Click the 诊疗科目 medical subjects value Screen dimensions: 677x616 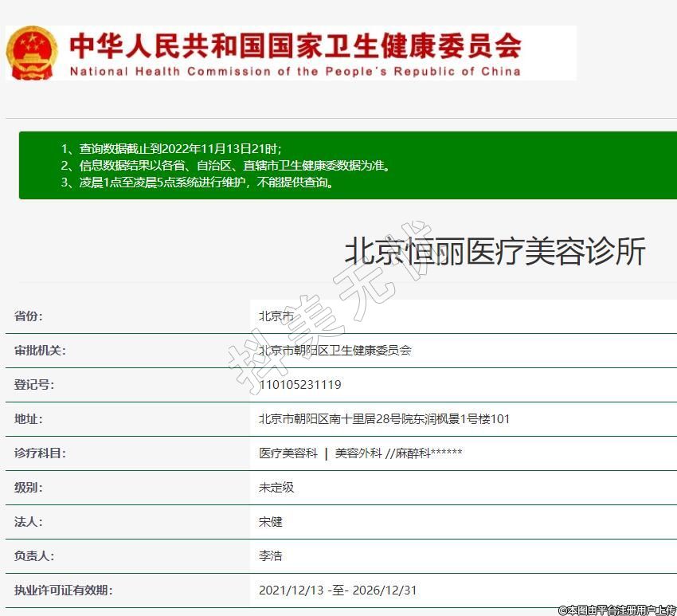(360, 453)
